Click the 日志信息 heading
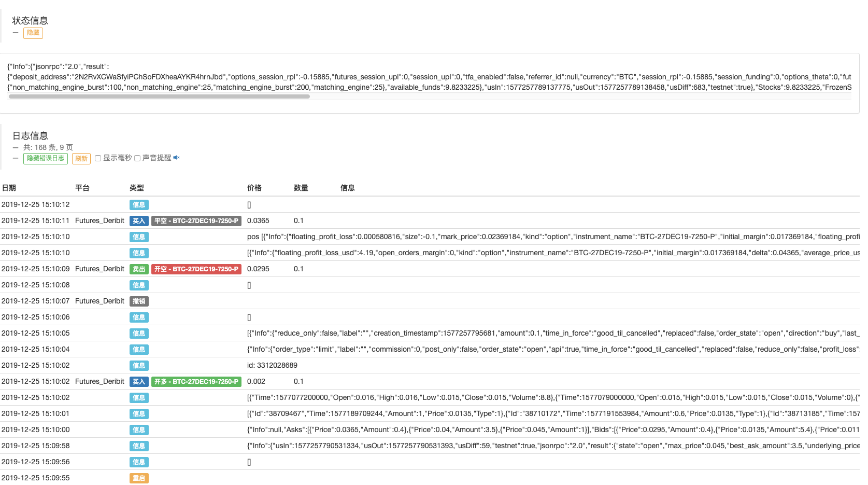This screenshot has height=485, width=868. 30,136
